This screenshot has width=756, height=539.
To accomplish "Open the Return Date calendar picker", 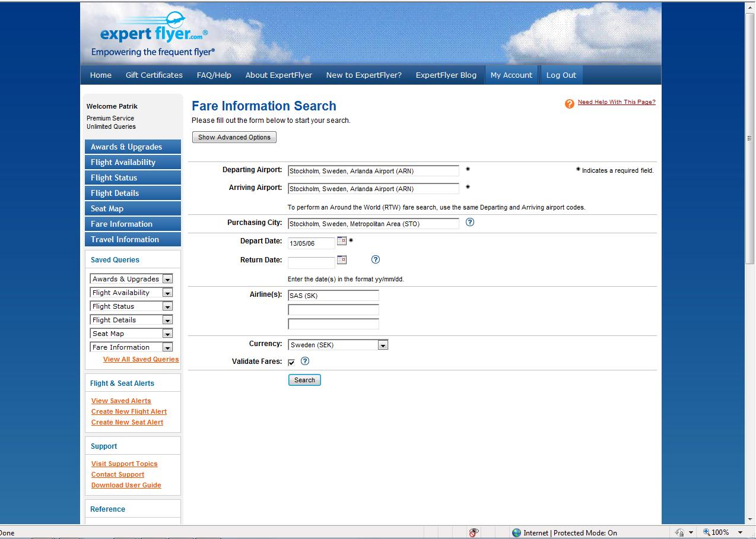I will click(342, 260).
